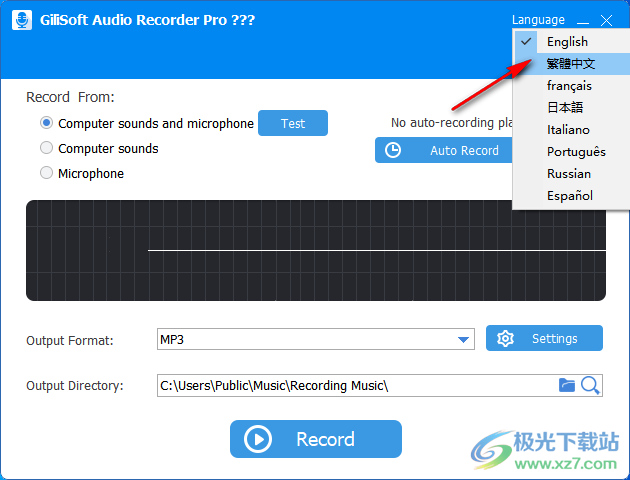630x480 pixels.
Task: Click the MP3 output format field
Action: (316, 339)
